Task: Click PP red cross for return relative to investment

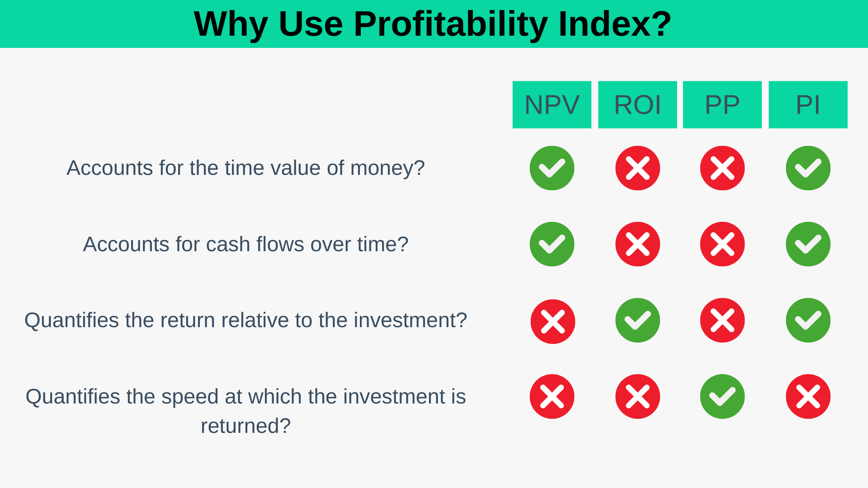Action: (x=722, y=320)
